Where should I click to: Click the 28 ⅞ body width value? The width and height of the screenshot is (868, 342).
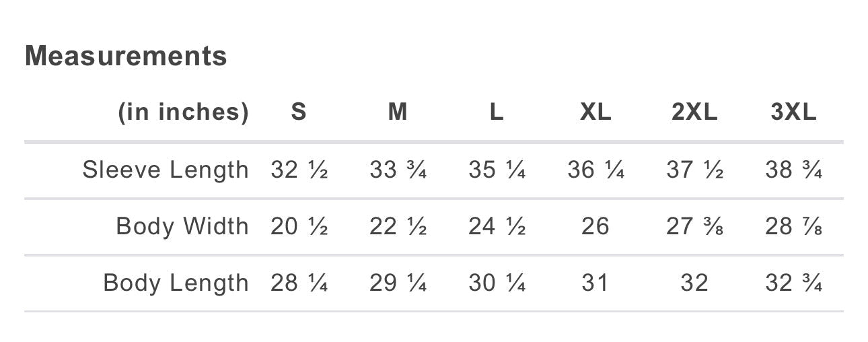click(793, 226)
